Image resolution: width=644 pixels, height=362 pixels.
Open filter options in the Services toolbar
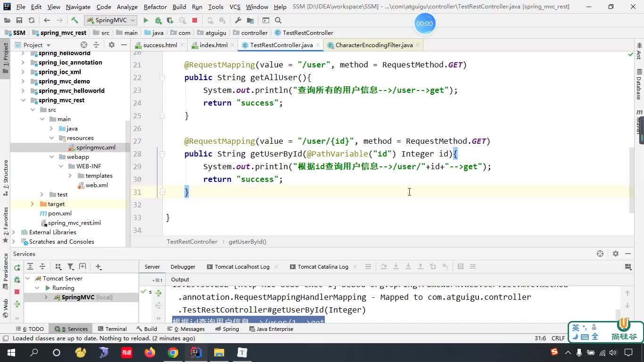[70, 266]
